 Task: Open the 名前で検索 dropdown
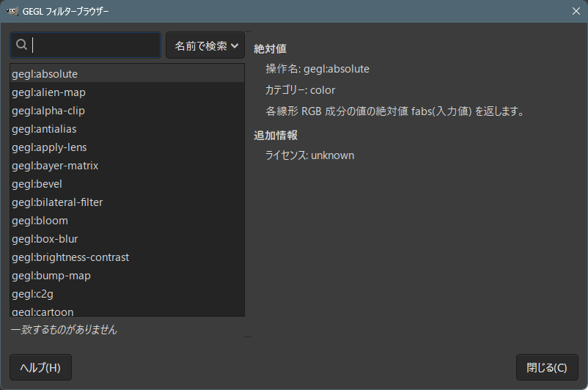pyautogui.click(x=206, y=45)
